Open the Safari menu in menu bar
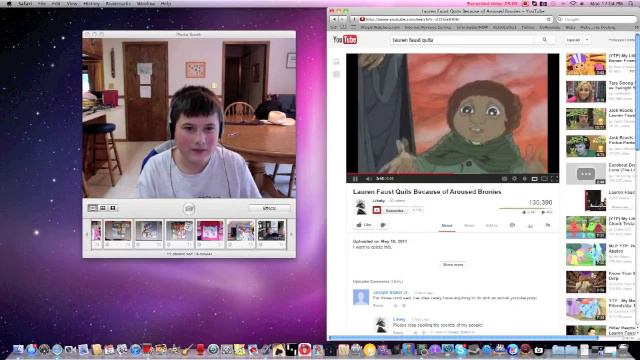Image resolution: width=640 pixels, height=360 pixels. point(25,3)
